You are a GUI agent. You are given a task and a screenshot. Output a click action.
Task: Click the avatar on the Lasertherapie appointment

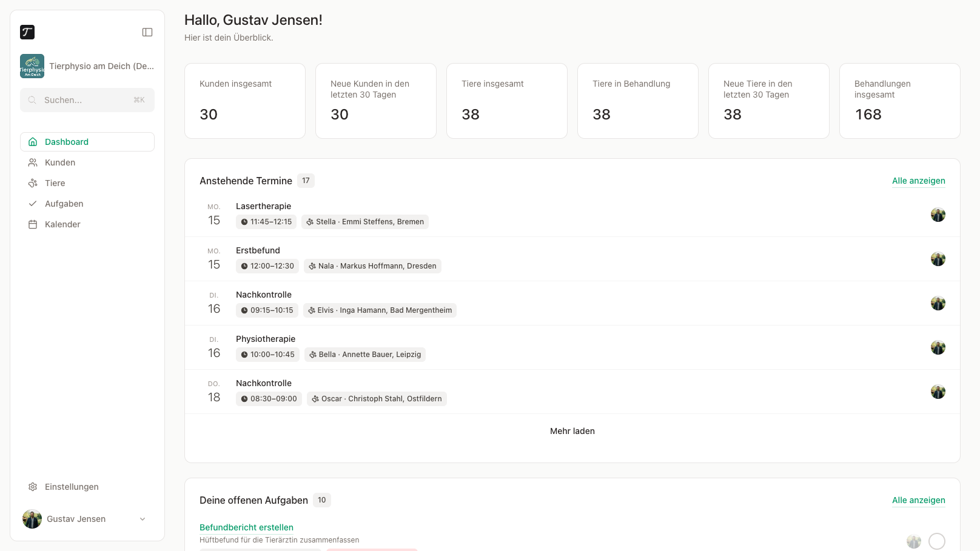coord(938,215)
